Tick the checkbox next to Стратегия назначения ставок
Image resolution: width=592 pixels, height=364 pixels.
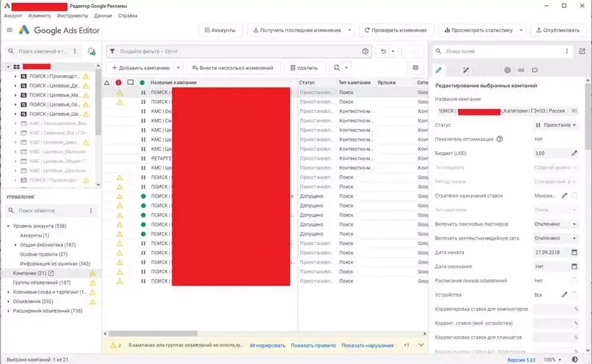pyautogui.click(x=575, y=195)
